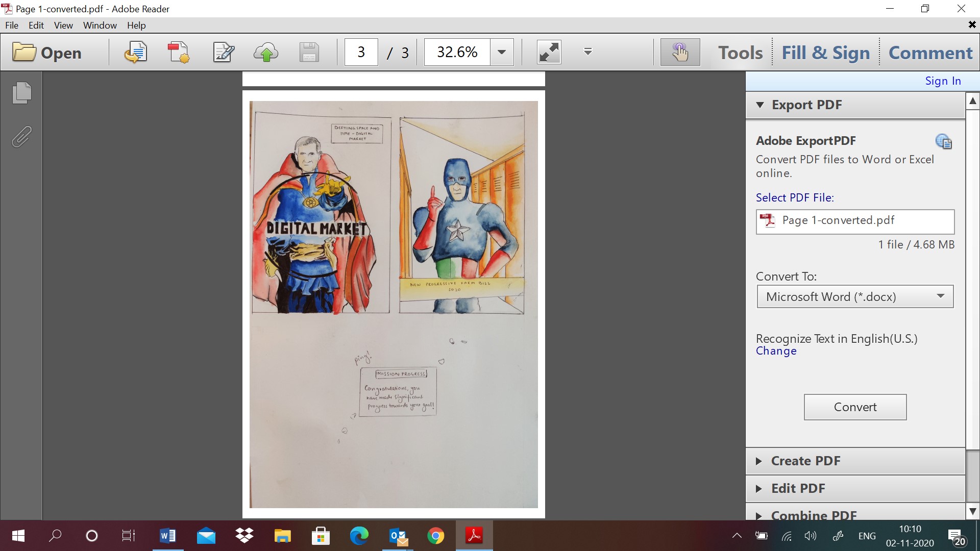Open the zoom level dropdown arrow
Screen dimensions: 980x551
tap(502, 52)
